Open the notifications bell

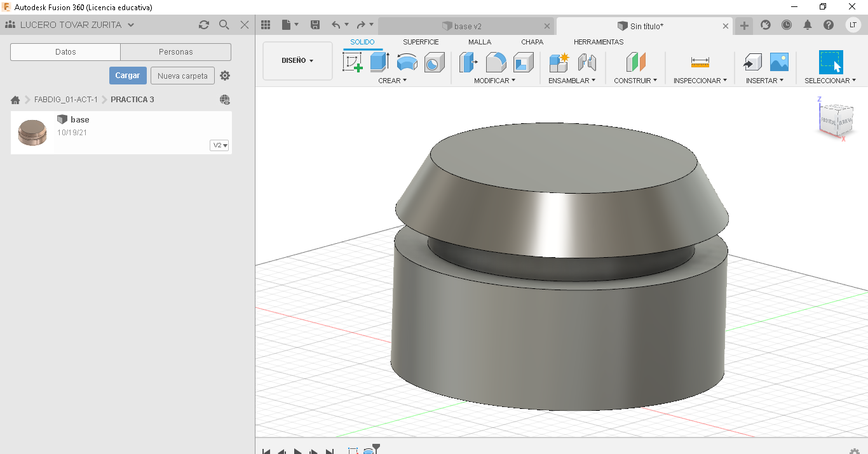coord(808,25)
